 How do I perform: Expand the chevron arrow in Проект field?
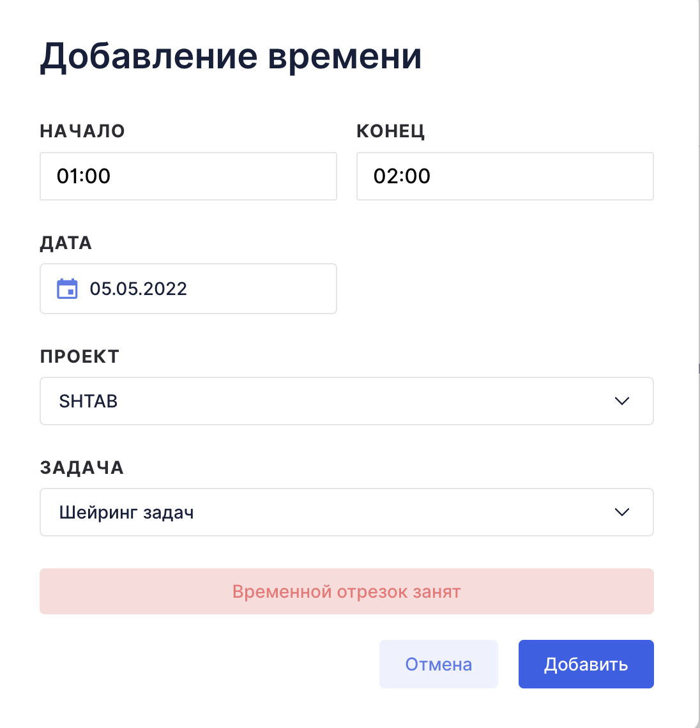pyautogui.click(x=622, y=401)
